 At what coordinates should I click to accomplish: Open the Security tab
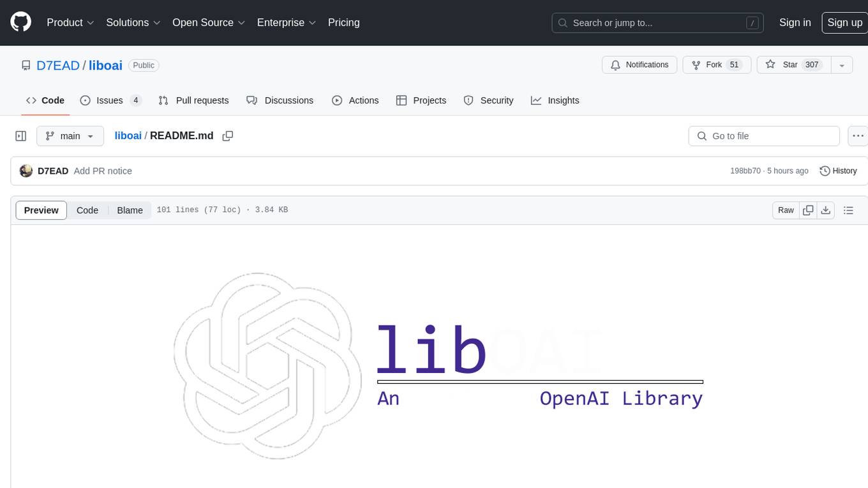point(489,100)
